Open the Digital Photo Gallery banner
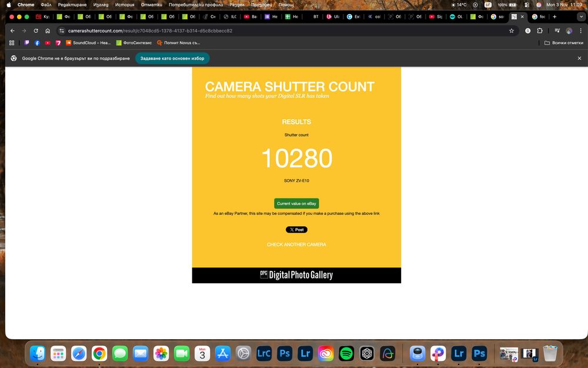The height and width of the screenshot is (368, 588). (x=296, y=275)
